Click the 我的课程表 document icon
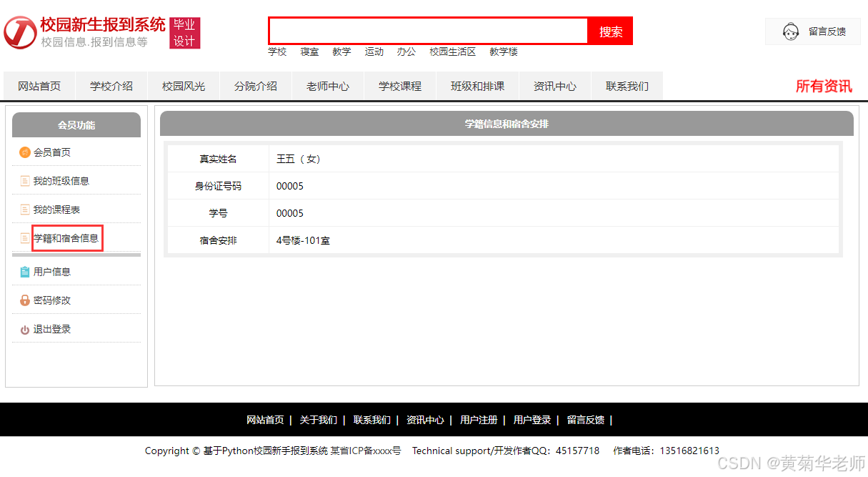Viewport: 868px width, 477px height. point(25,210)
